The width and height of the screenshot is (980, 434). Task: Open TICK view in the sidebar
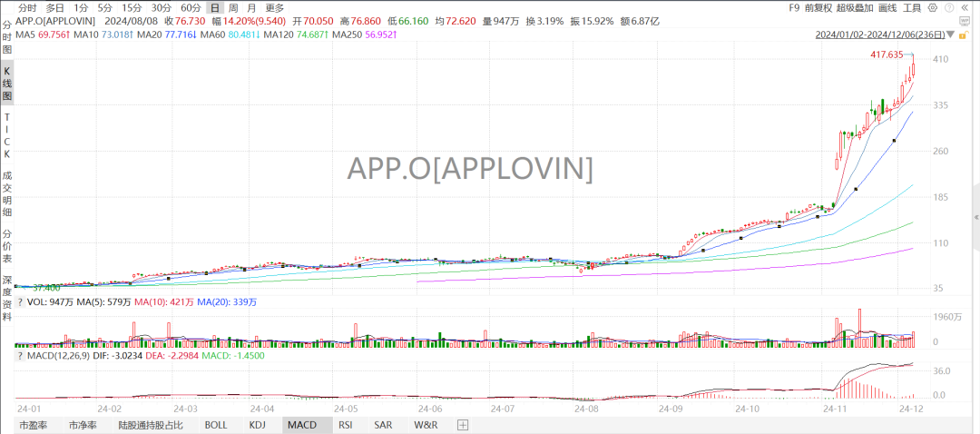(x=7, y=135)
